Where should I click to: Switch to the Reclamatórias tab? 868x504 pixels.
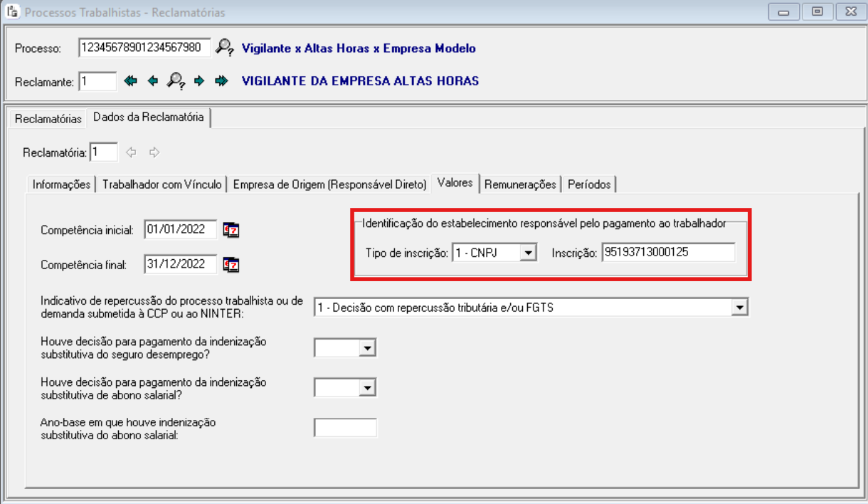tap(48, 119)
